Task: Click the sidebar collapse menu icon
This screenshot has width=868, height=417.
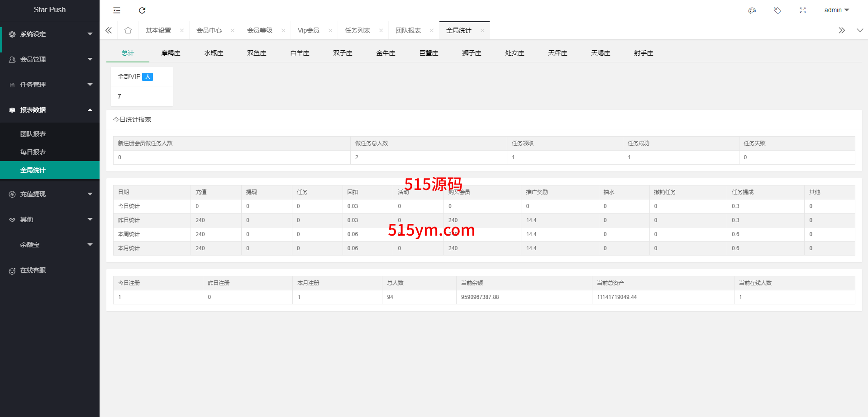Action: [x=117, y=10]
